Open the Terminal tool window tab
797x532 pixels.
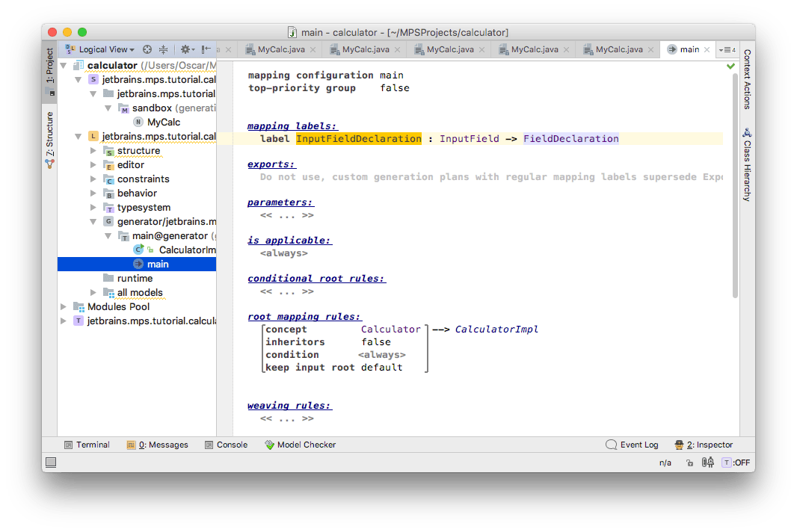(87, 445)
